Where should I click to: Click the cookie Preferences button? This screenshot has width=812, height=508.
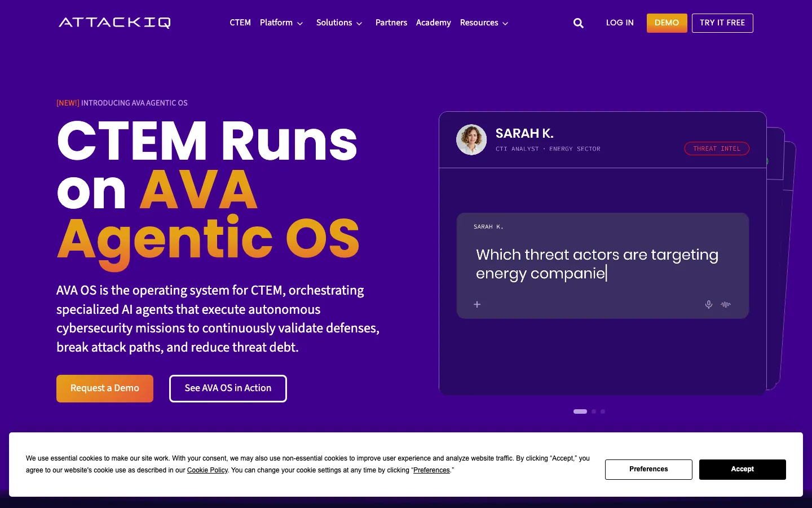point(648,470)
